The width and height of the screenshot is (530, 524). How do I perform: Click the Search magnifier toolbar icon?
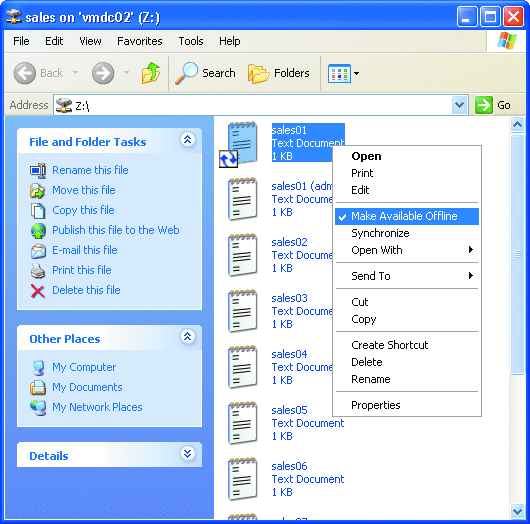[x=187, y=73]
